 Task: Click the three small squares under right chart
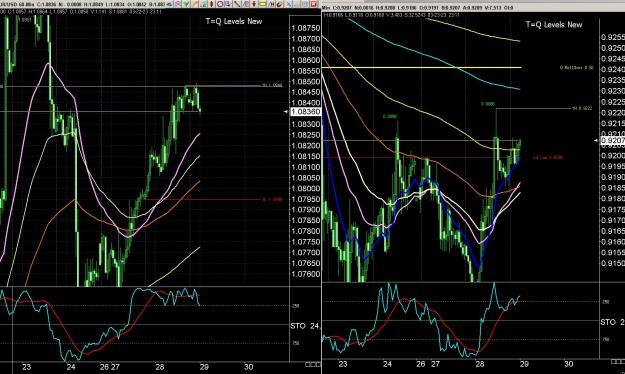pos(618,361)
